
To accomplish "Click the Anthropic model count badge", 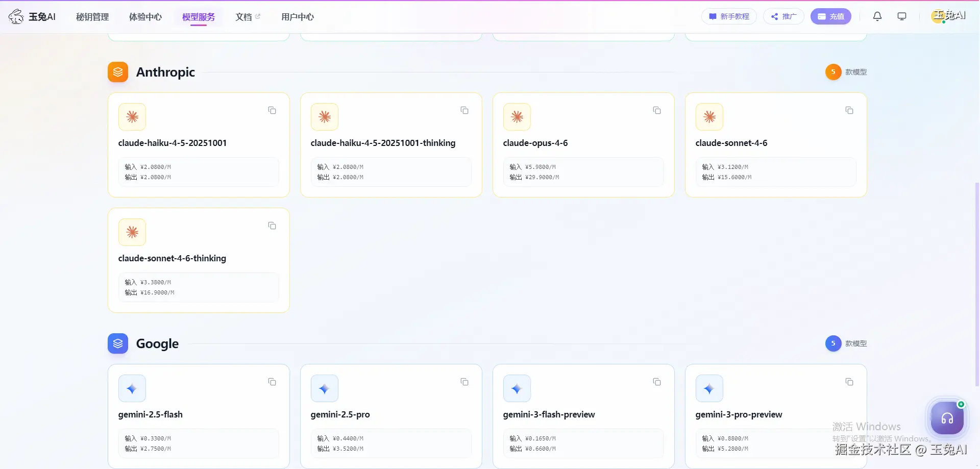I will (833, 72).
